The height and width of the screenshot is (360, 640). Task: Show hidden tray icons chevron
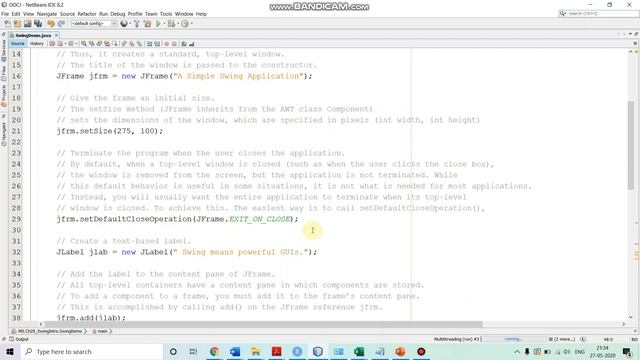[x=517, y=351]
